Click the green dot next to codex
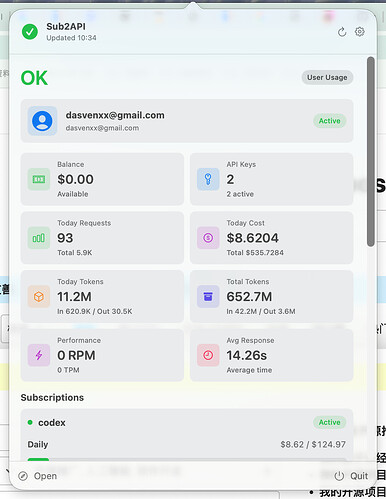386x499 pixels. point(30,422)
